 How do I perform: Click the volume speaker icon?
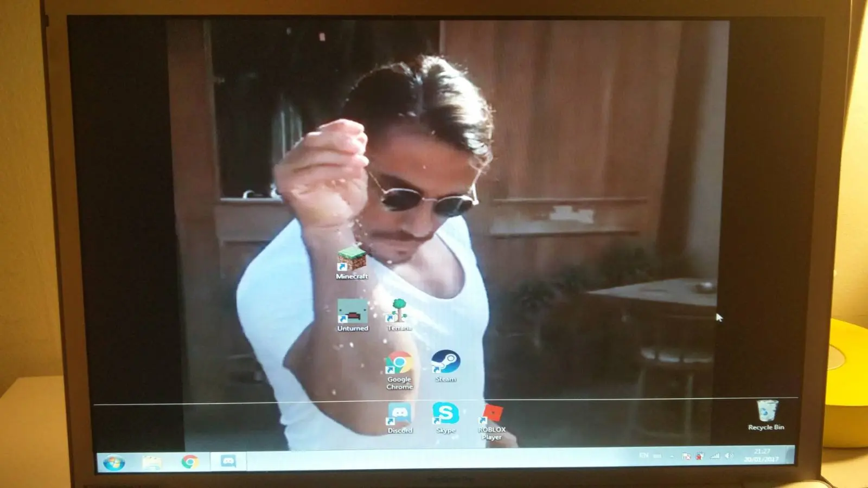point(729,456)
